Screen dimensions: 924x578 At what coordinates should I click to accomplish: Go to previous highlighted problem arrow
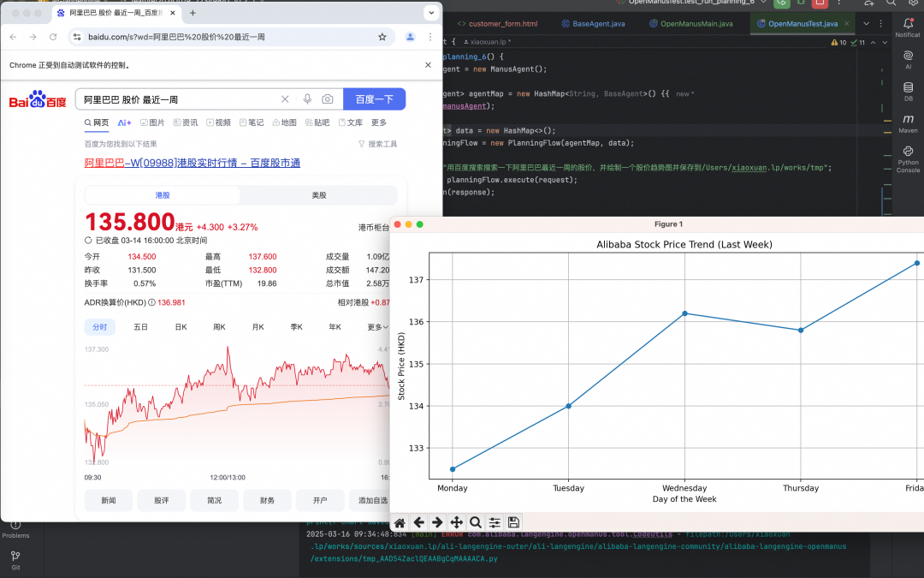[x=874, y=43]
